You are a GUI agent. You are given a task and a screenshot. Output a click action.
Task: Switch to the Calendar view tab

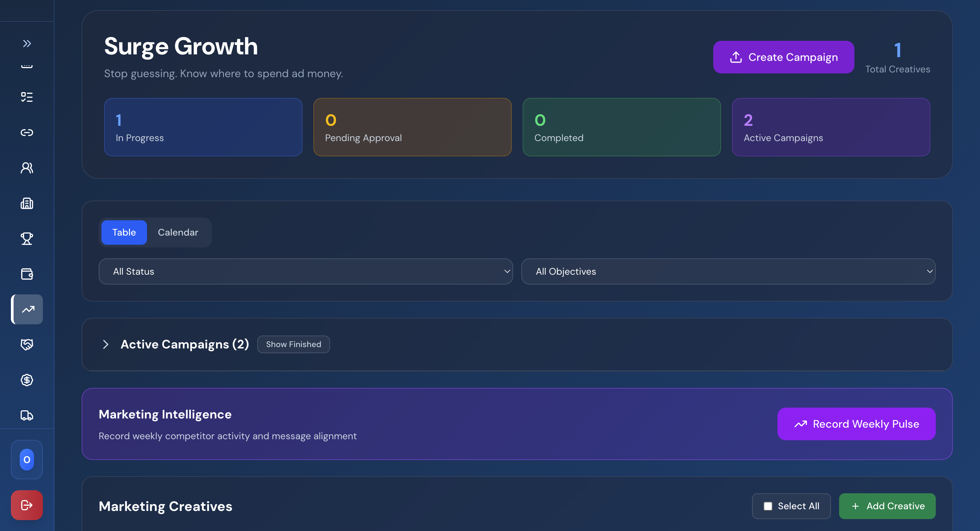(178, 232)
